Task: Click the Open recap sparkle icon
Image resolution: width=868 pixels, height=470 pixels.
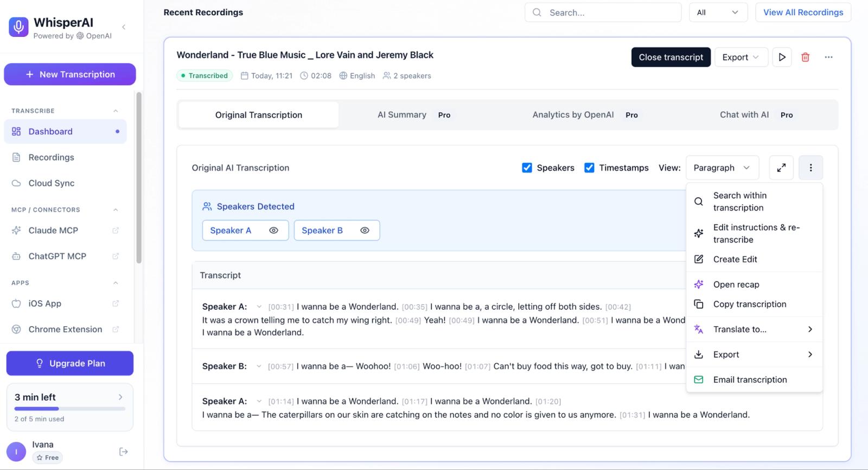Action: (699, 284)
